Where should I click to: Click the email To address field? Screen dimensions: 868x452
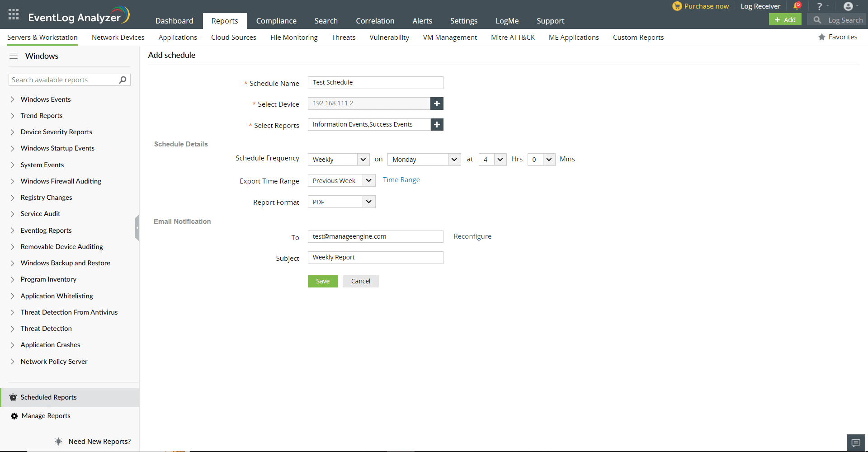point(376,237)
